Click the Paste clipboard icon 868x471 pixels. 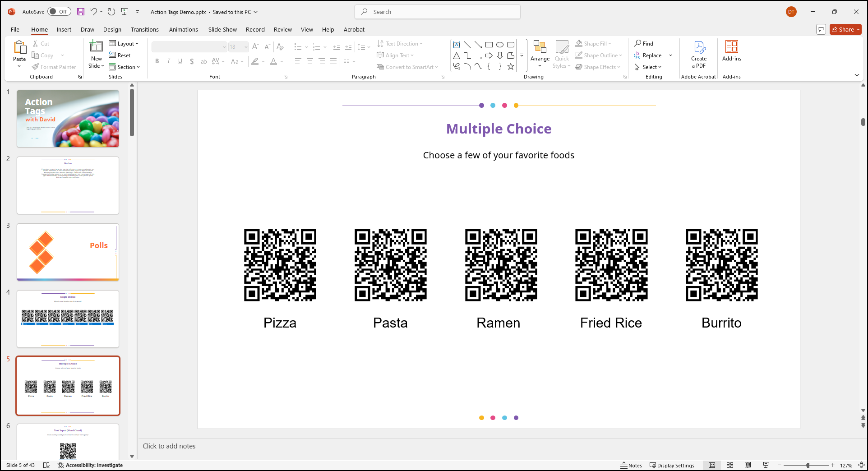[x=19, y=47]
